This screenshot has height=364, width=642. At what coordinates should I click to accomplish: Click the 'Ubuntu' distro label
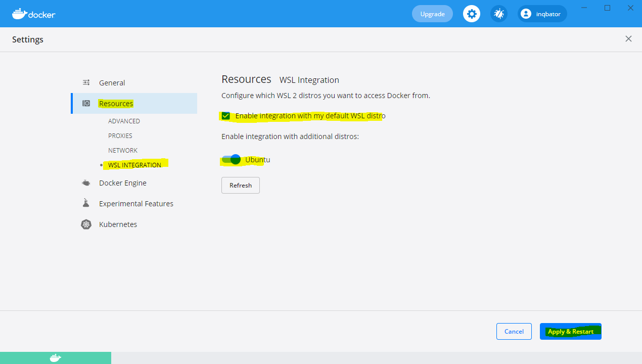click(x=258, y=160)
